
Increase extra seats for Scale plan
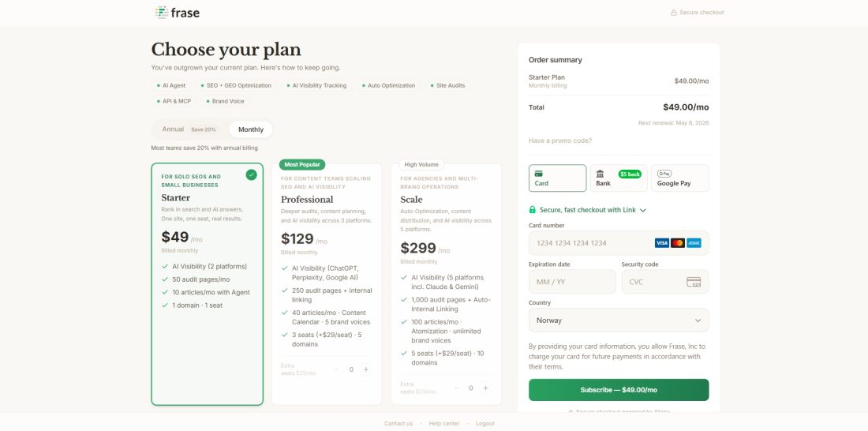(485, 388)
